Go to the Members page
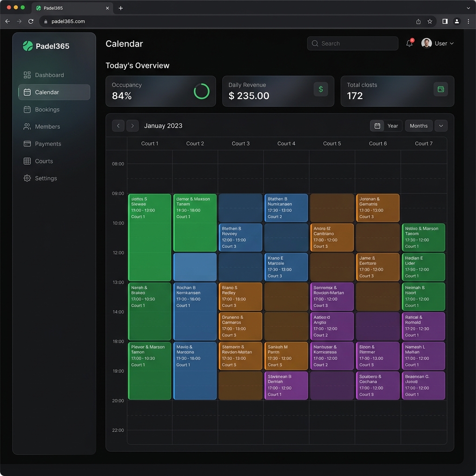The width and height of the screenshot is (476, 476). 47,127
